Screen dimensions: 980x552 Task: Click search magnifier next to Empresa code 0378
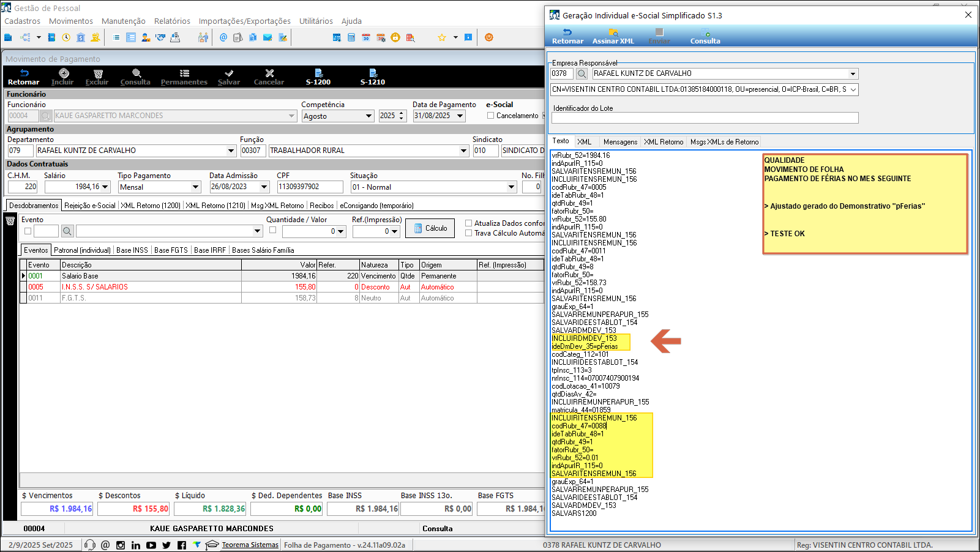click(x=582, y=73)
